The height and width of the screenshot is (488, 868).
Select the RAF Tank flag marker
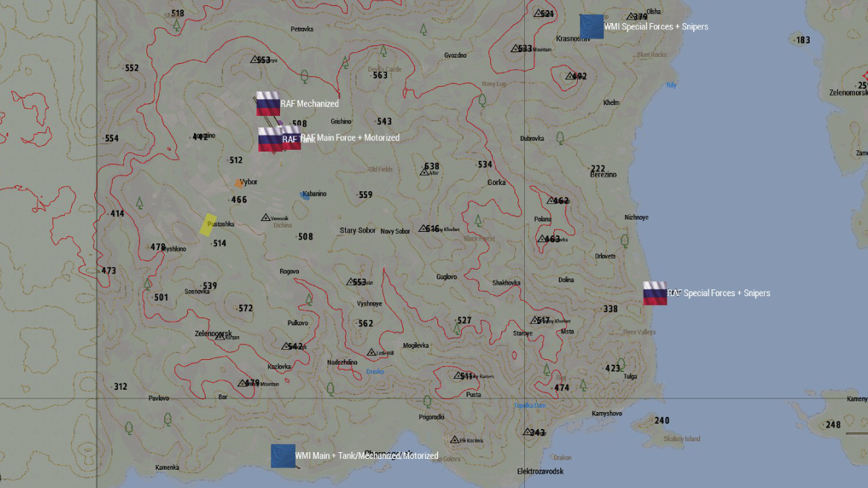pyautogui.click(x=270, y=140)
